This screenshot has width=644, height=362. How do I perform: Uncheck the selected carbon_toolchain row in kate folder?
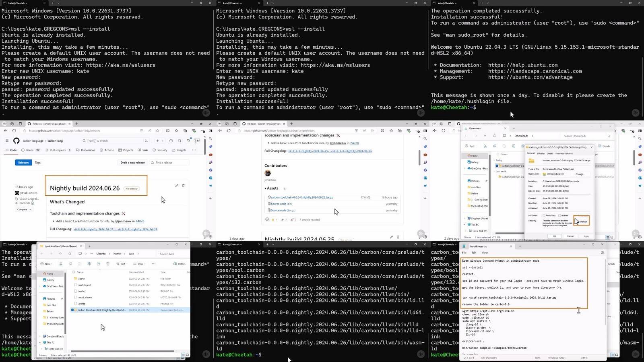tap(72, 310)
